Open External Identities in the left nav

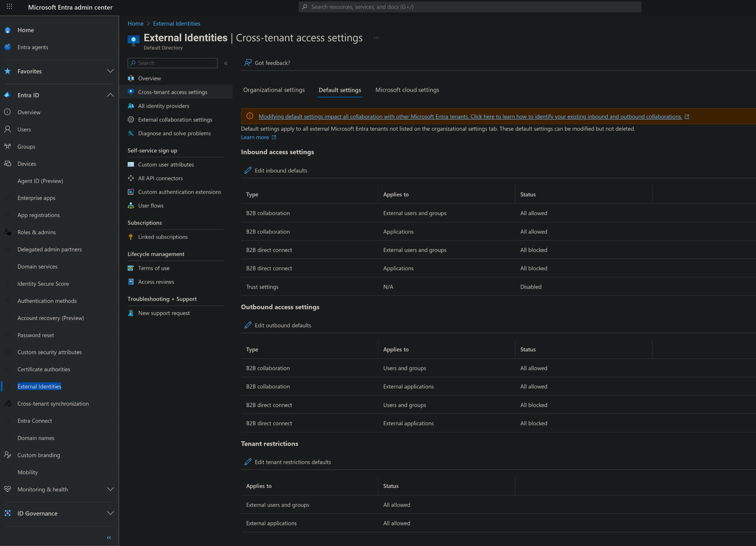pyautogui.click(x=39, y=386)
